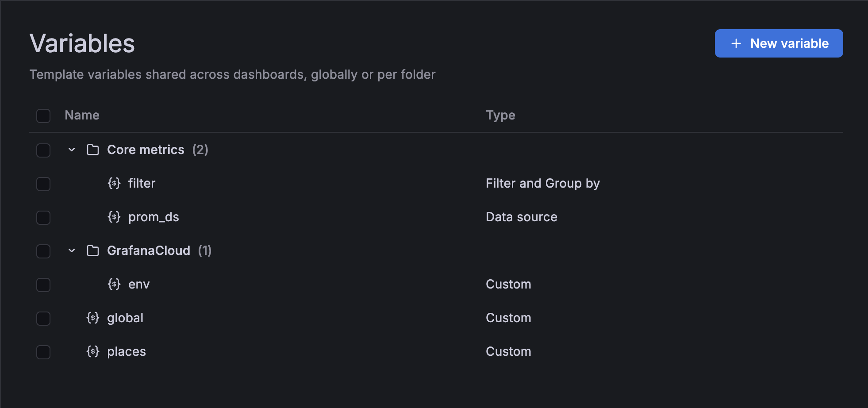Viewport: 868px width, 408px height.
Task: Check the GrafanaCloud folder checkbox
Action: (x=43, y=251)
